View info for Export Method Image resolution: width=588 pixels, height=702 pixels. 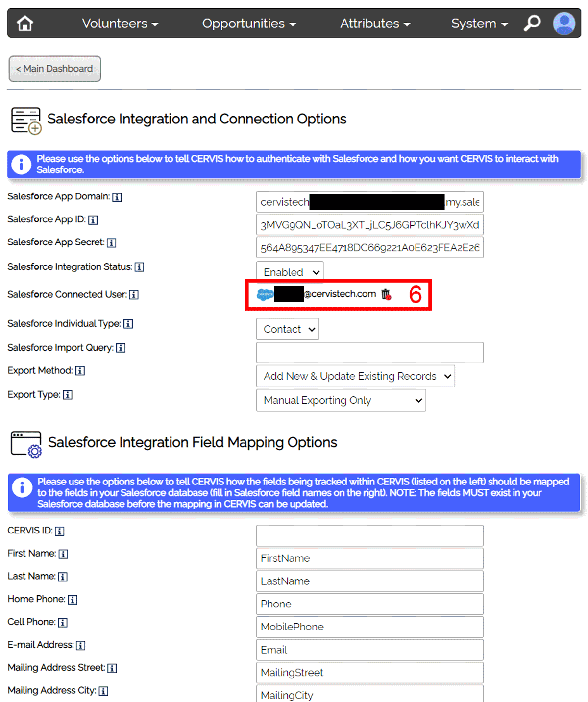click(80, 371)
